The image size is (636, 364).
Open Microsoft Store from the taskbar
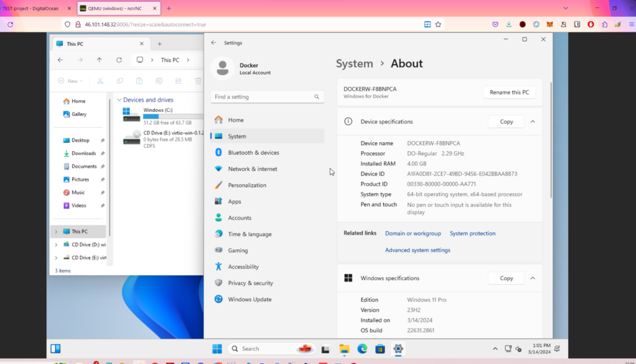coord(380,348)
